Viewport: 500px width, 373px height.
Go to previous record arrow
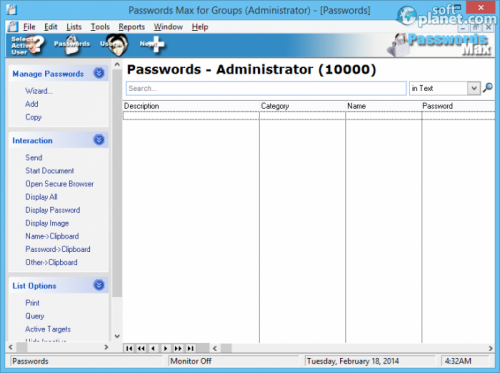click(x=153, y=348)
